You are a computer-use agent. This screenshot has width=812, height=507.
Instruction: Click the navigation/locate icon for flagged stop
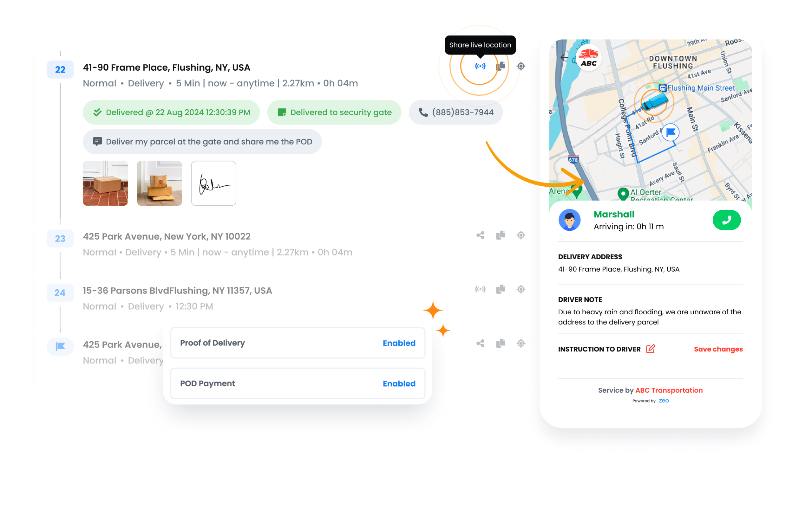pos(522,343)
